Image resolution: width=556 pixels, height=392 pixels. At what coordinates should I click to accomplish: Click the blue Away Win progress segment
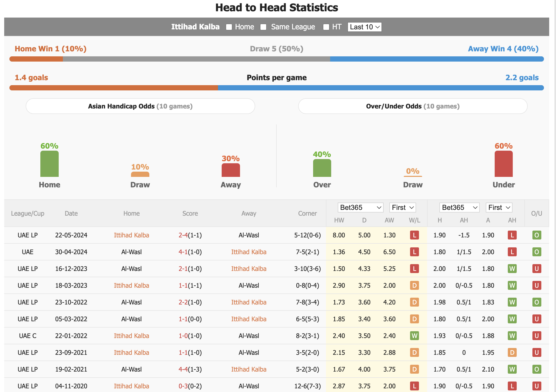[x=437, y=59]
